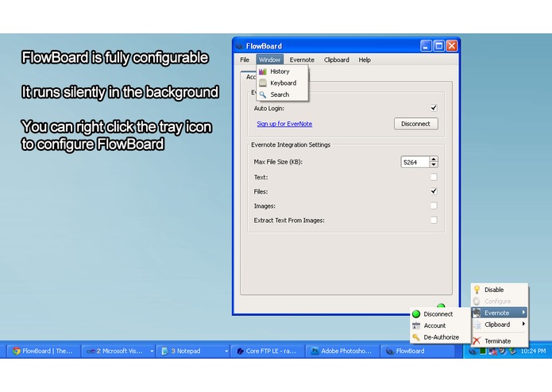552x392 pixels.
Task: Open Microsoft Visual taskbar group dropdown arrow
Action: point(152,351)
